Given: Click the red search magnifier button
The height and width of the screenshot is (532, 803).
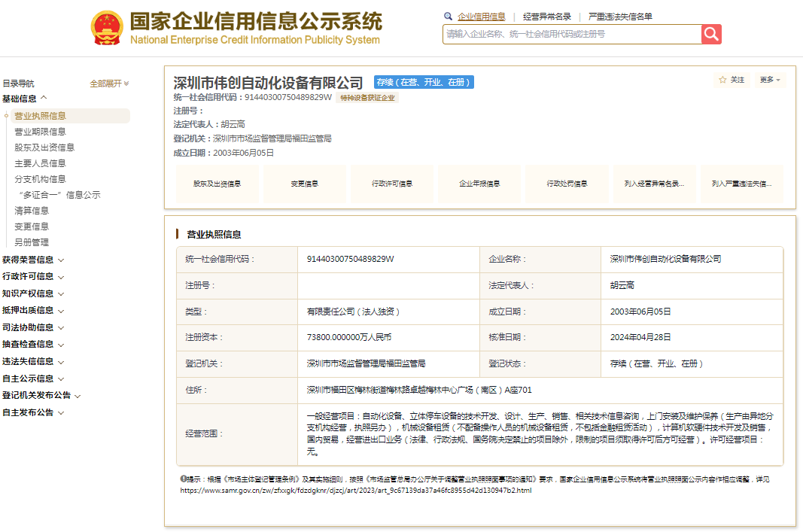Looking at the screenshot, I should [x=711, y=34].
